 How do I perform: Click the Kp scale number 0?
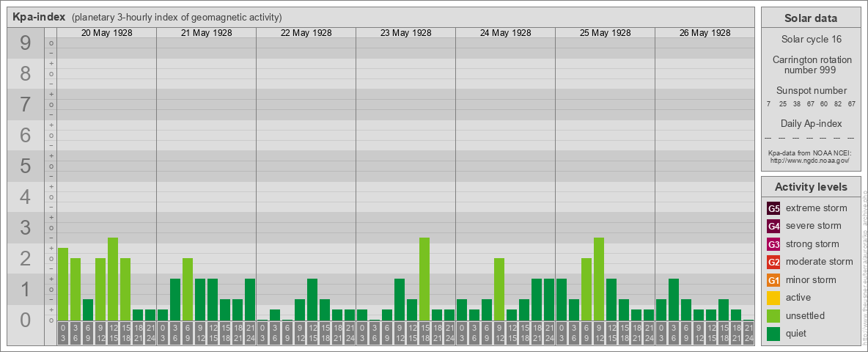point(26,320)
